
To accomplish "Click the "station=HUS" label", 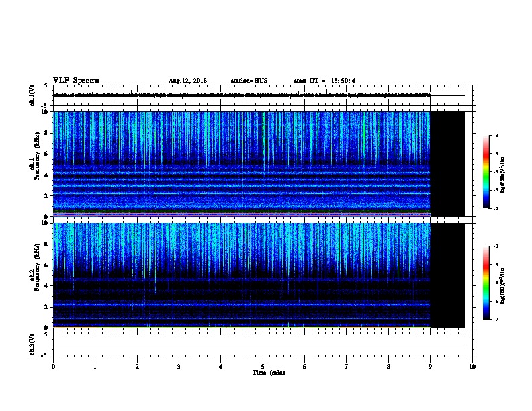I will pyautogui.click(x=249, y=81).
